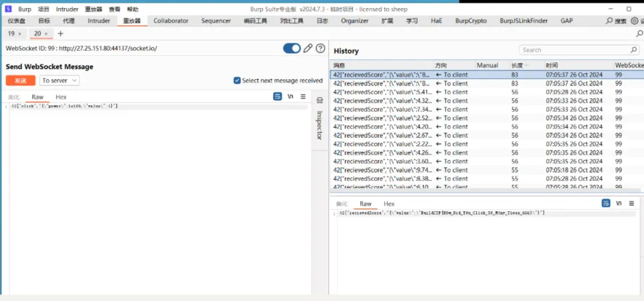Switch send editor to Hex view
The height and width of the screenshot is (301, 644).
[61, 97]
